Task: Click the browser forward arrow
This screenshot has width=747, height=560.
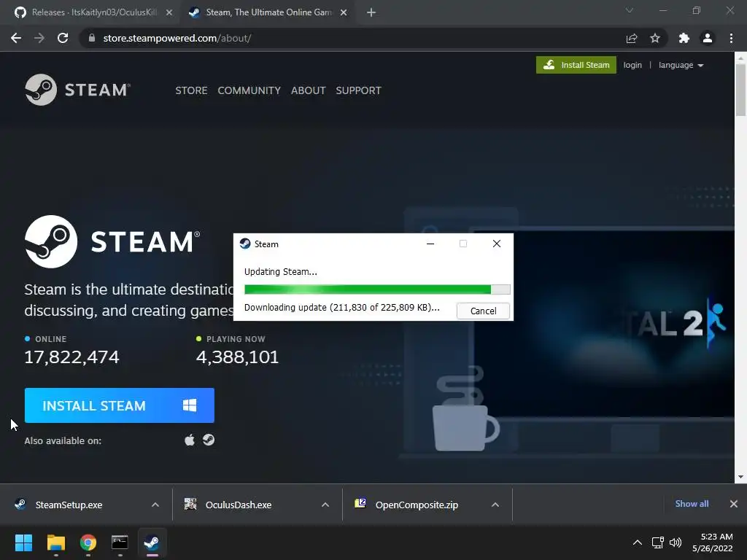Action: click(x=39, y=38)
